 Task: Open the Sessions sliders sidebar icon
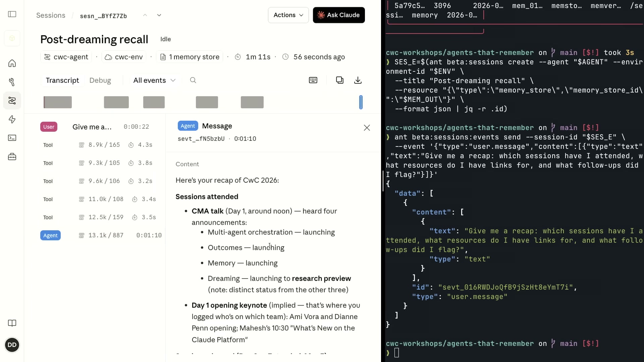pos(12,101)
